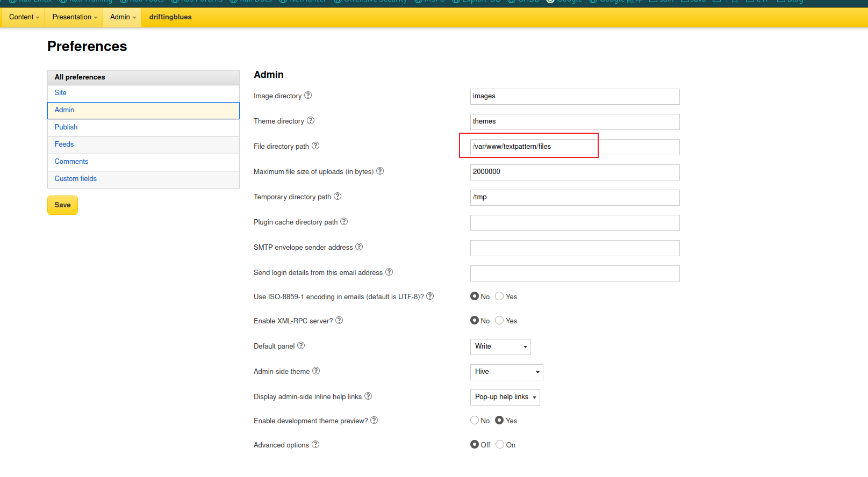Viewport: 868px width, 477px height.
Task: Show help for Maximum file size of uploads
Action: 380,171
